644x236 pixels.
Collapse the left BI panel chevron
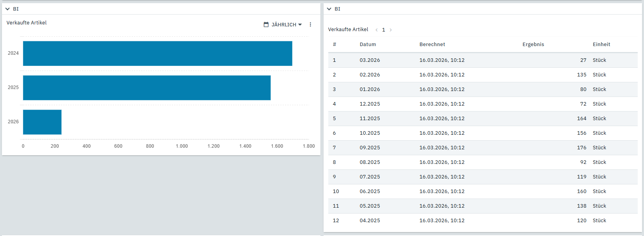click(7, 9)
